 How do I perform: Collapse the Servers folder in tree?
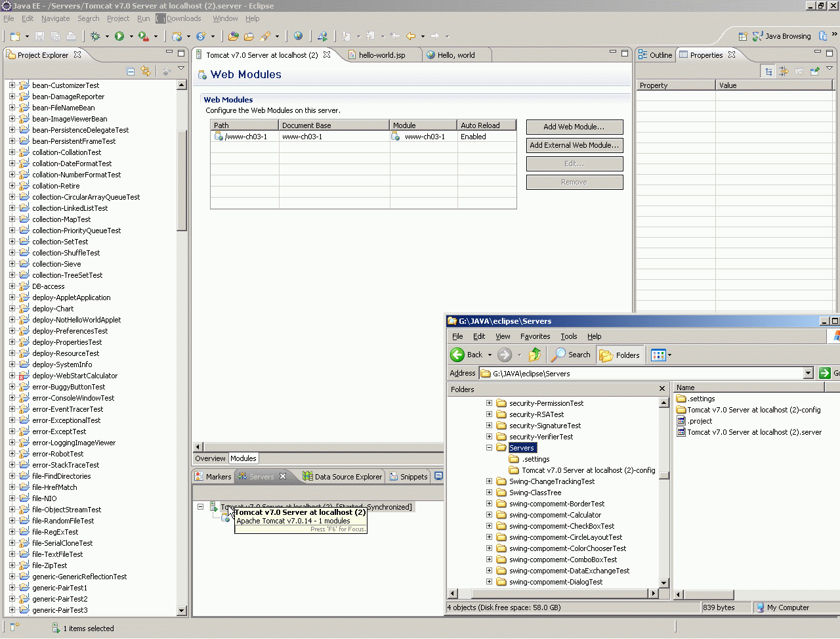pos(489,448)
